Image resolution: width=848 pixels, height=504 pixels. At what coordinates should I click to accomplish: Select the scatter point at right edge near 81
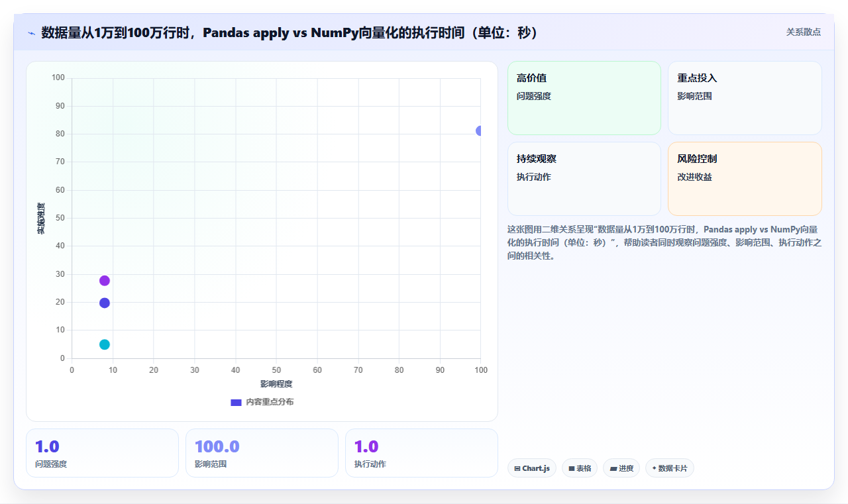[x=479, y=131]
